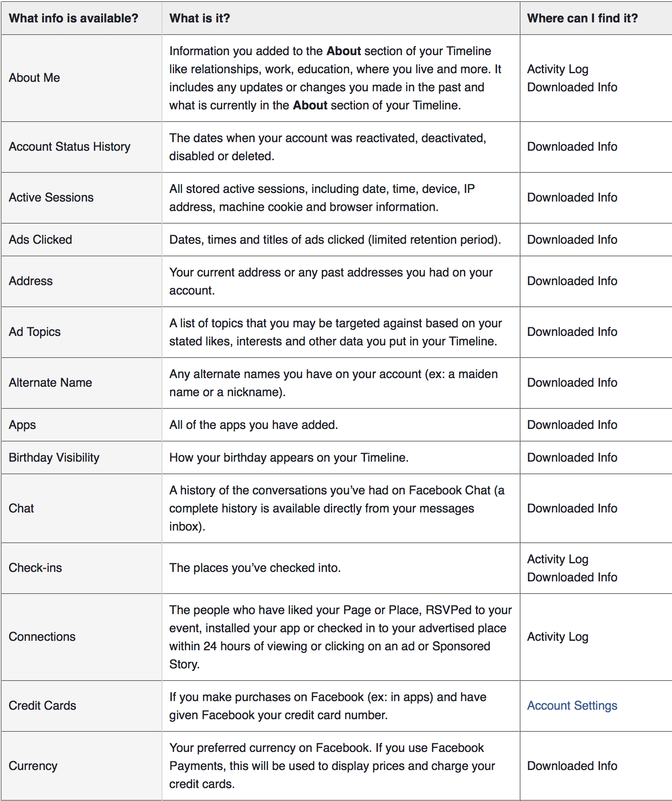The image size is (672, 801).
Task: Click the Connections row label
Action: click(x=42, y=637)
